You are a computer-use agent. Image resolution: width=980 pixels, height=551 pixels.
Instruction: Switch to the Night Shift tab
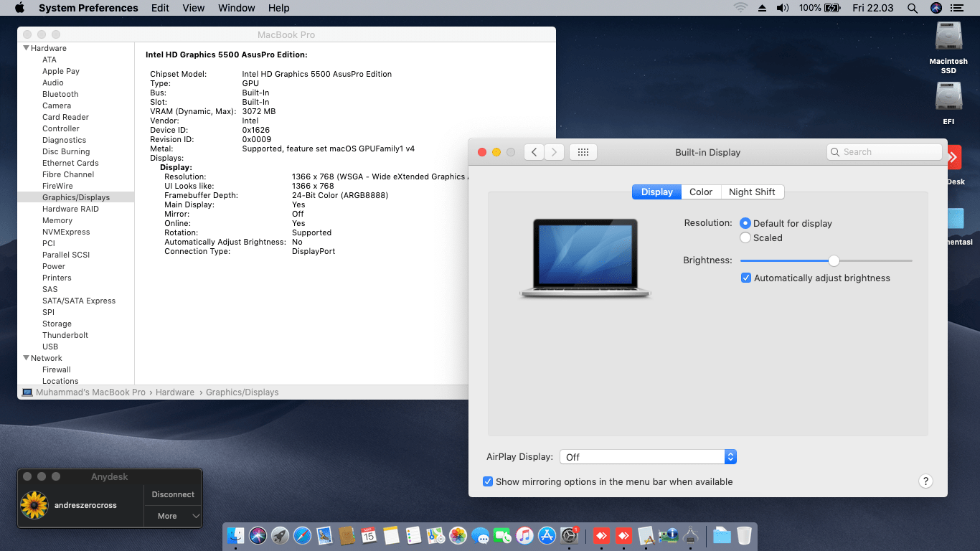752,192
